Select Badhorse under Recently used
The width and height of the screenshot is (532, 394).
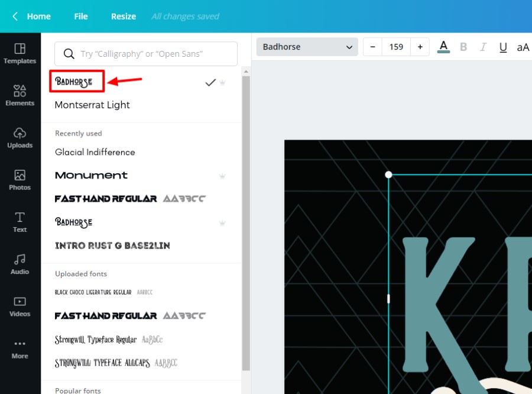[74, 222]
